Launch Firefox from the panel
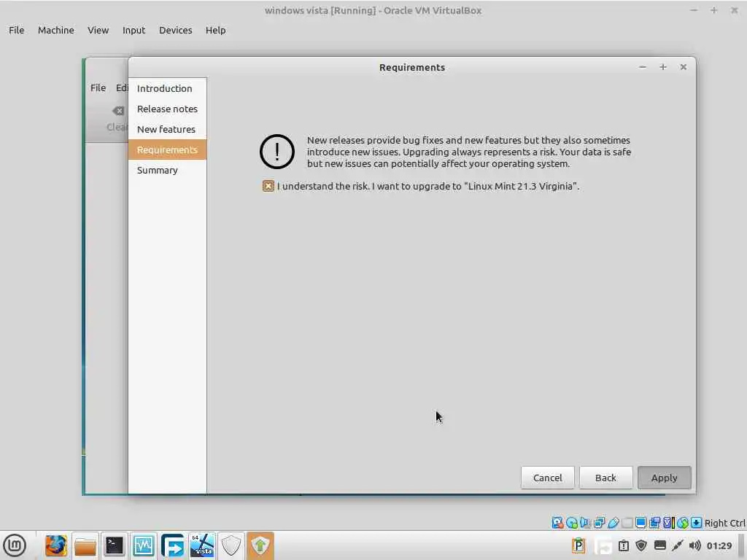Screen dimensions: 747x560 click(55, 545)
